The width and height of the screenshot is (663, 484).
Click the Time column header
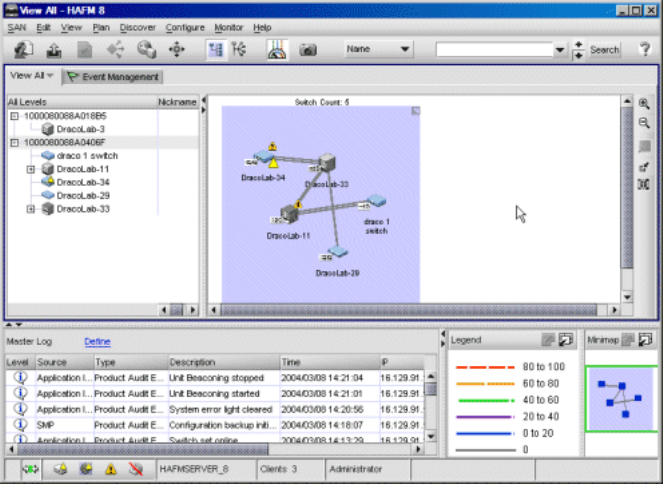tap(330, 362)
